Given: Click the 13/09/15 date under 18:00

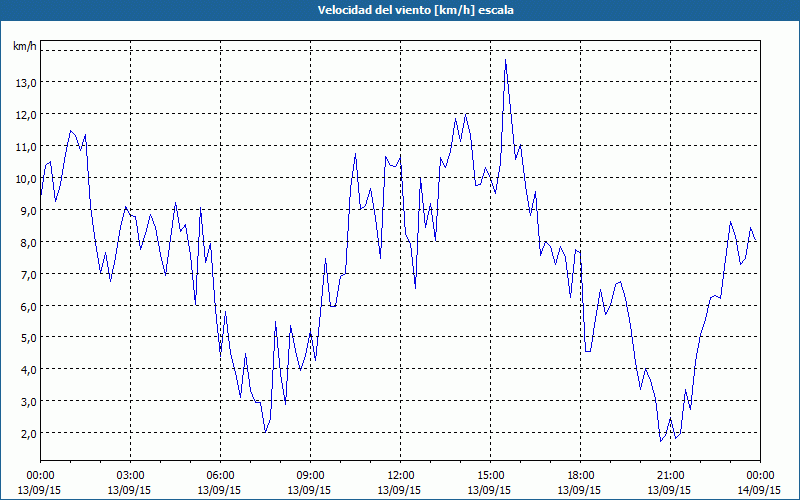Looking at the screenshot, I should click(x=579, y=490).
